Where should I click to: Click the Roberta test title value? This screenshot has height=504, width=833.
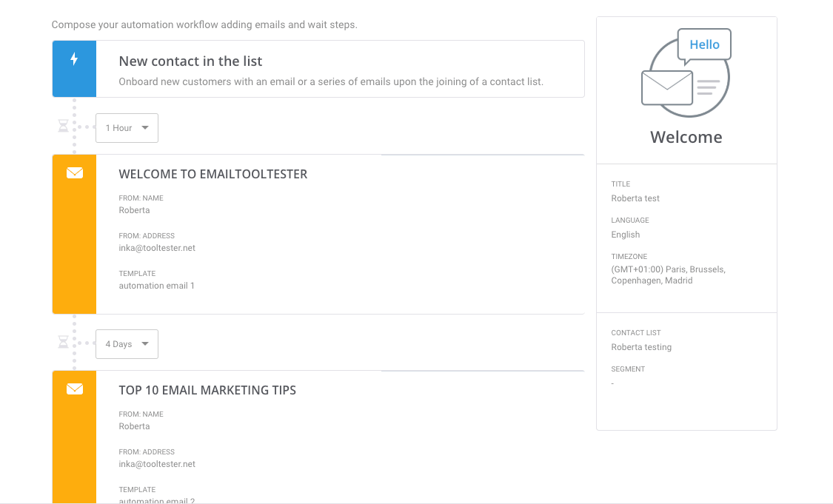pos(635,198)
